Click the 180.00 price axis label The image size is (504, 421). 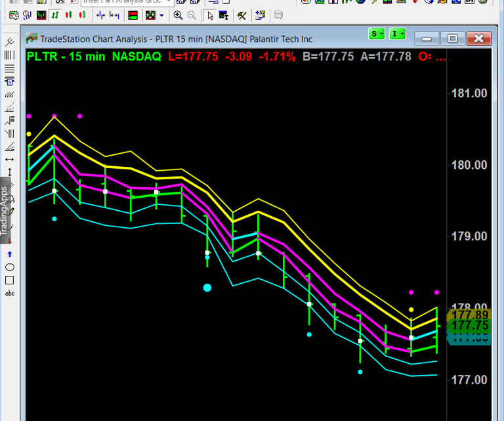click(469, 166)
